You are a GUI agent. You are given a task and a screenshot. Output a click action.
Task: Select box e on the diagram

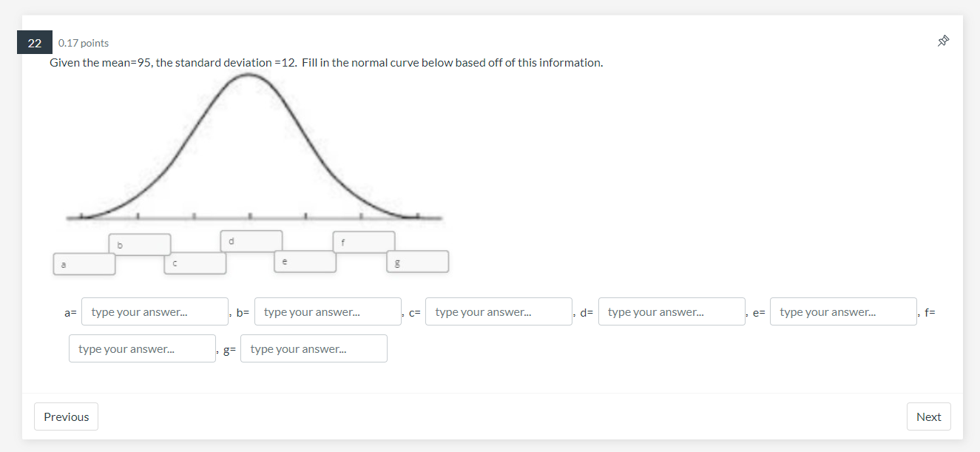305,262
